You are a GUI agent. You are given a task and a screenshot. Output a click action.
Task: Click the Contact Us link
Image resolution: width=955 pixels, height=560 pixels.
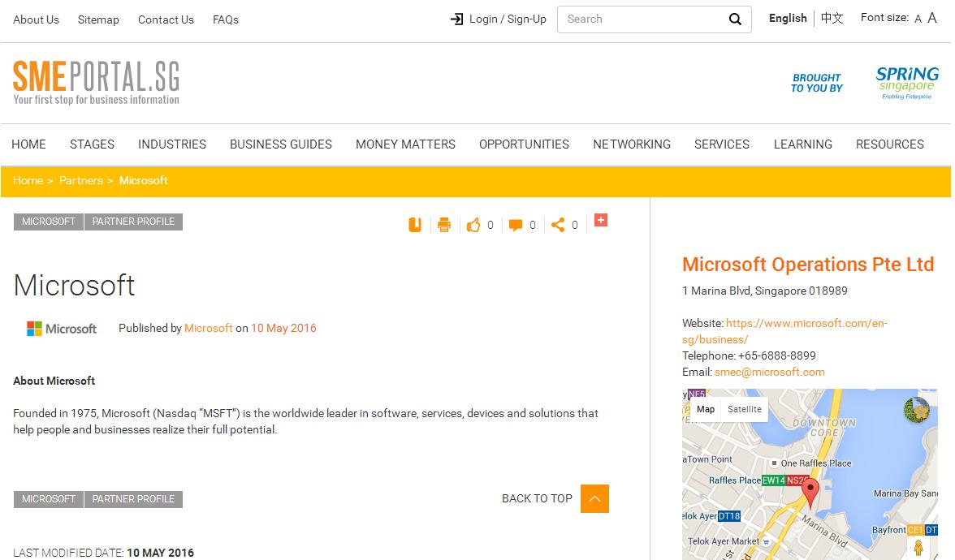[x=166, y=19]
